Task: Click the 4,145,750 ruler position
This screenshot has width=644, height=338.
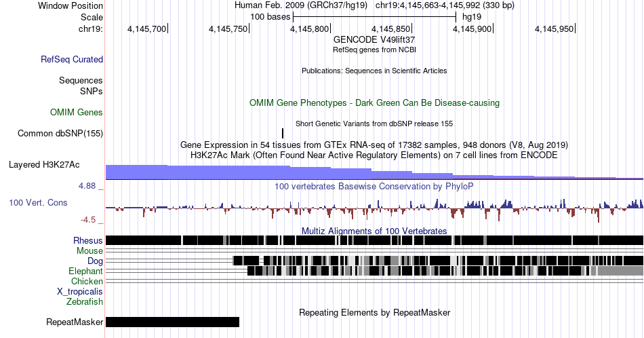Action: pos(228,29)
